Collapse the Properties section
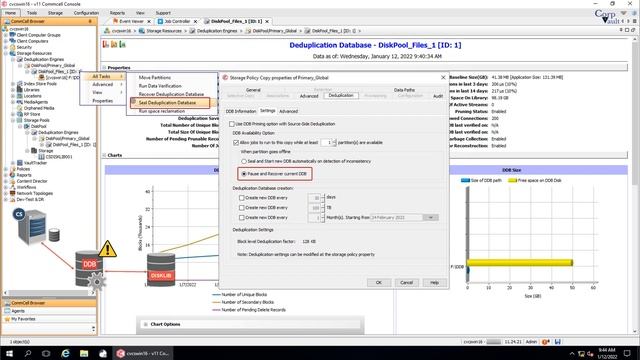The width and height of the screenshot is (640, 360). (x=104, y=68)
